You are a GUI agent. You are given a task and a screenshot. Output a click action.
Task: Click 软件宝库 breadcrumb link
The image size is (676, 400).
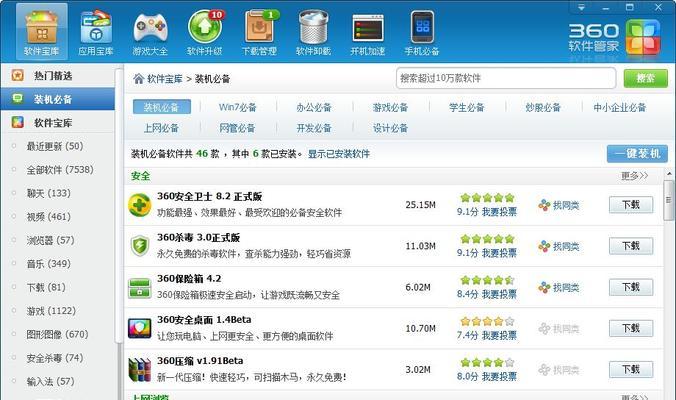coord(165,79)
